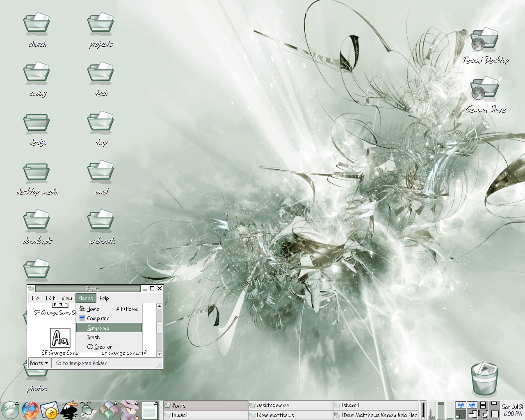Click the SF Grunge Sans font thumbnail

click(x=60, y=338)
